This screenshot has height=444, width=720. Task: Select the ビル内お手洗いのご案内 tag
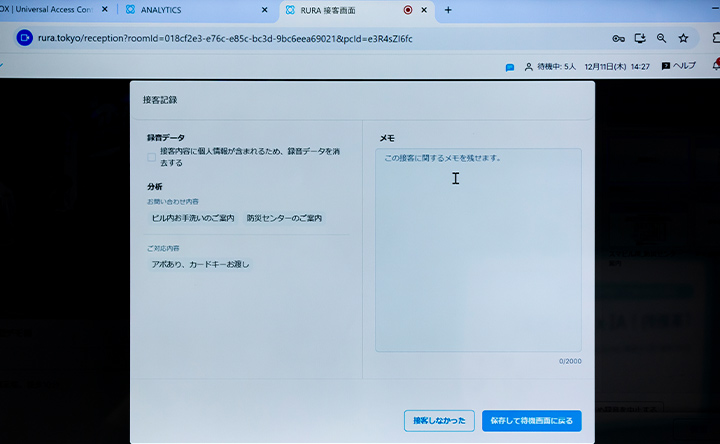[193, 217]
